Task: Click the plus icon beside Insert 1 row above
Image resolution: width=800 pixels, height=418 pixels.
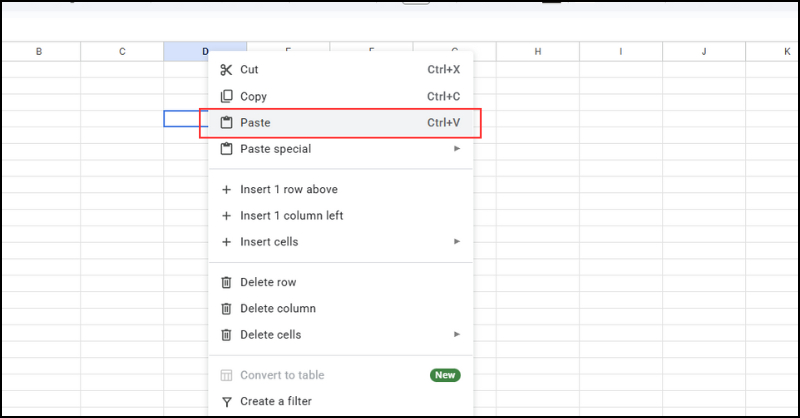Action: click(x=226, y=189)
